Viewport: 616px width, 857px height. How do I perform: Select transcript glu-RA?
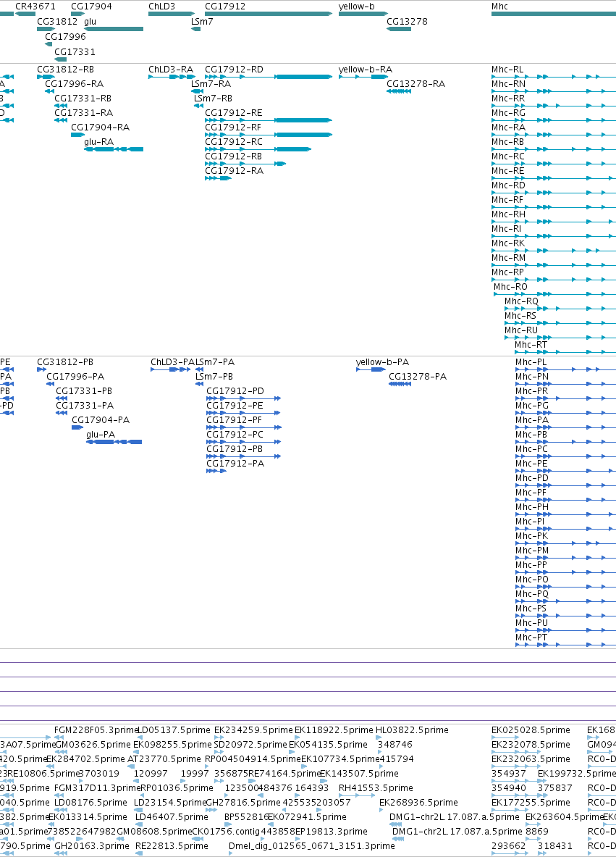point(99,141)
